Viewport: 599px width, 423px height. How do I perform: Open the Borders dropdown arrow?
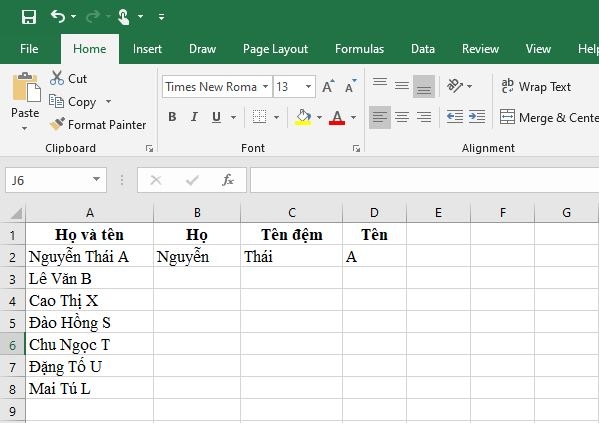276,117
